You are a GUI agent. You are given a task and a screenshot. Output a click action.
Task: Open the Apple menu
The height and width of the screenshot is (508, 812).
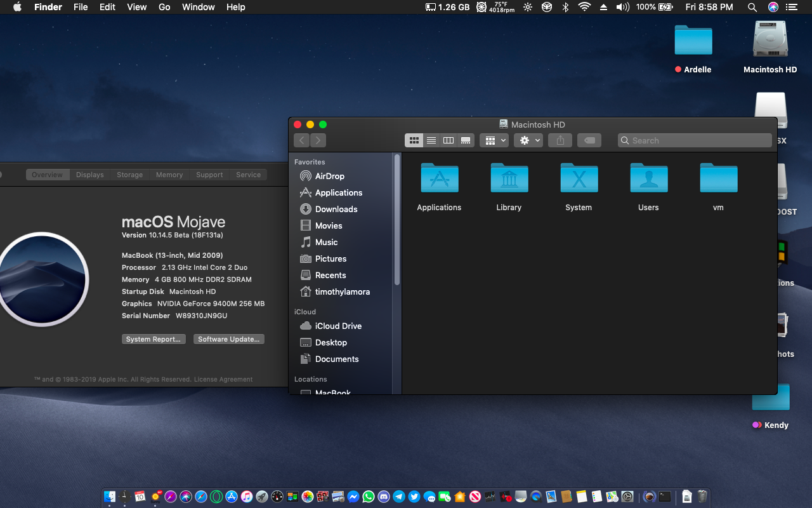pos(17,7)
